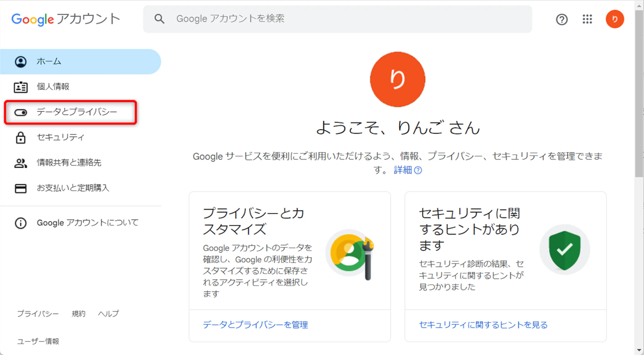Select the ホーム sidebar item

[49, 61]
